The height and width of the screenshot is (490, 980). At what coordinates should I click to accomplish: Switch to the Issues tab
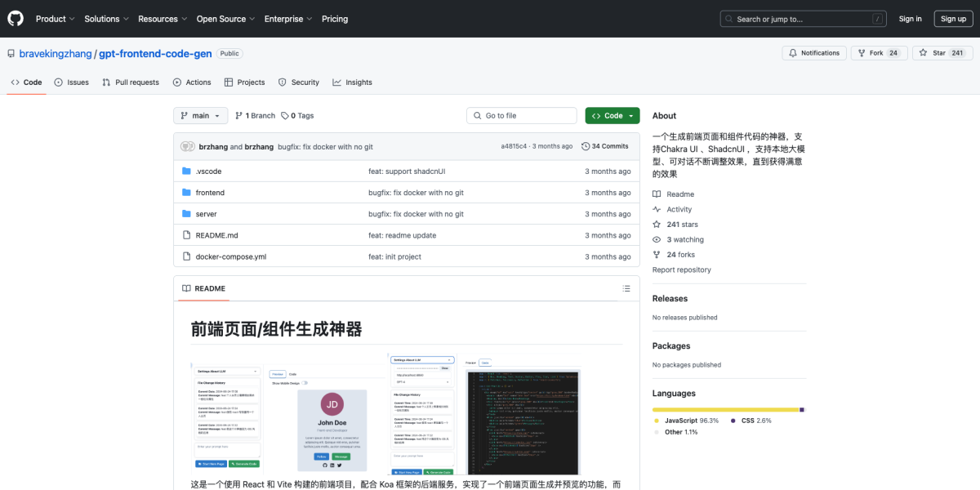[x=71, y=82]
